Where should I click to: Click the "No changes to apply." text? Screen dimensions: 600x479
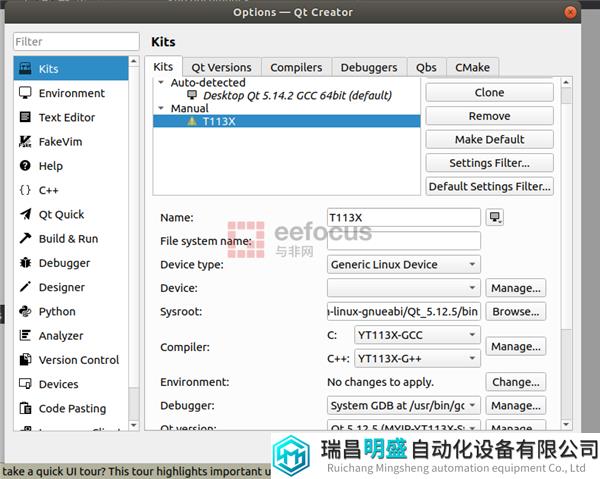(x=380, y=382)
